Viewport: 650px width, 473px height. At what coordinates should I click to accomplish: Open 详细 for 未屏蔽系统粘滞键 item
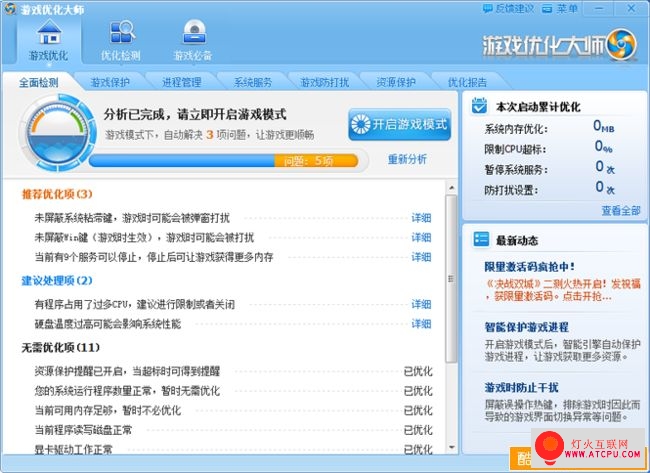[421, 218]
